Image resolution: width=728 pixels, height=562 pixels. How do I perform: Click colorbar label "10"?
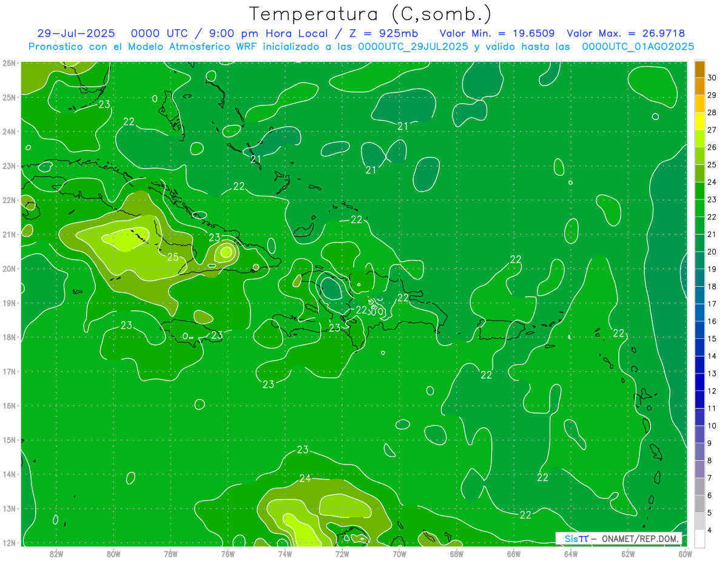pyautogui.click(x=712, y=426)
